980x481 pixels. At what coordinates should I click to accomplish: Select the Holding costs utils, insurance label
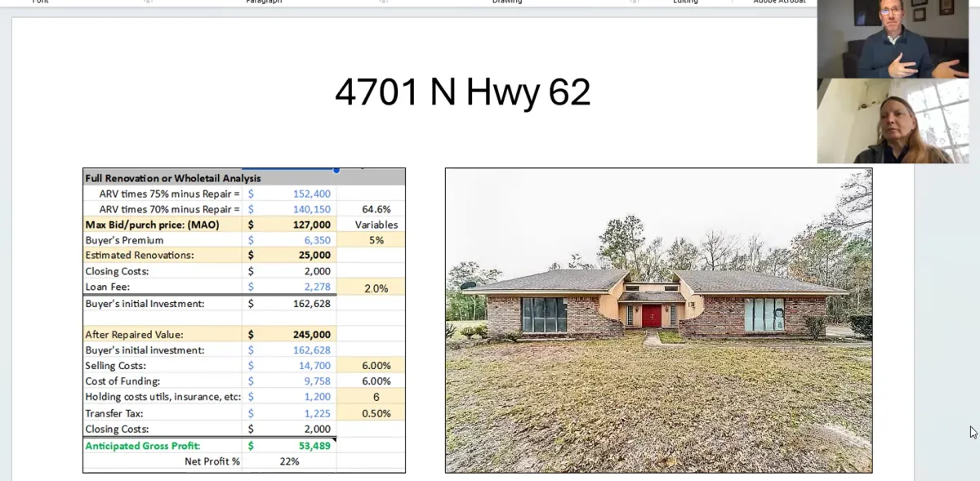(x=163, y=396)
